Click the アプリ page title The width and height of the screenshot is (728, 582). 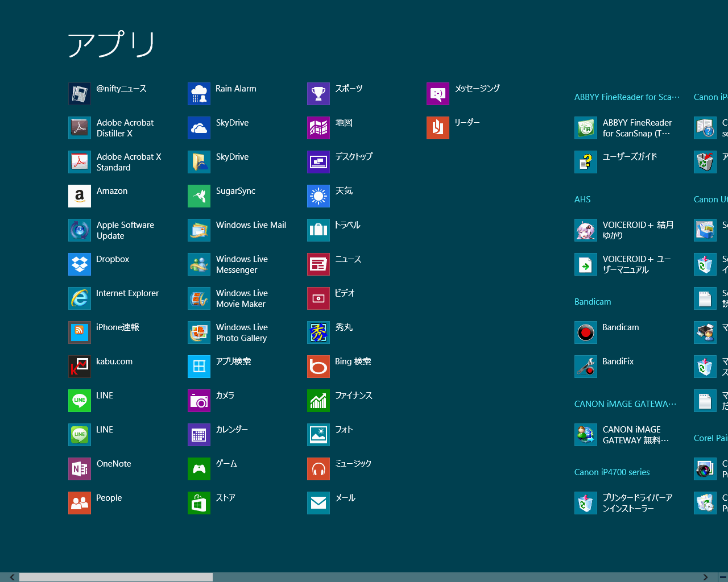coord(112,44)
